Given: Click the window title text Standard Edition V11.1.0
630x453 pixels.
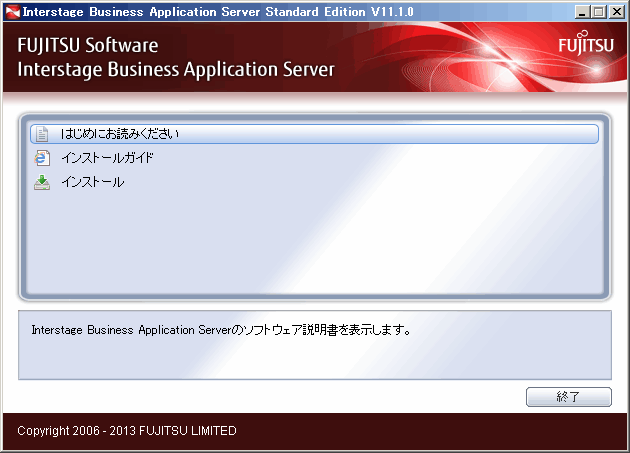Looking at the screenshot, I should [340, 12].
